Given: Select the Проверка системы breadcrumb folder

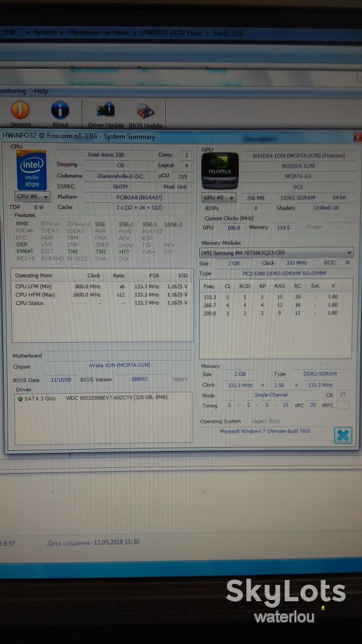Looking at the screenshot, I should (x=98, y=33).
